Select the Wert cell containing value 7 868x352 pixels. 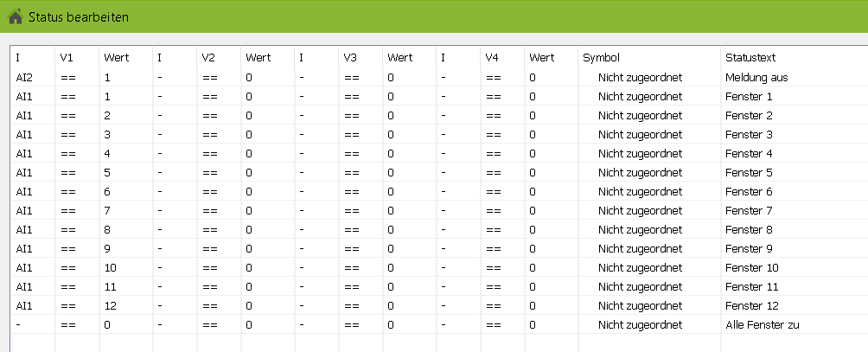(107, 211)
